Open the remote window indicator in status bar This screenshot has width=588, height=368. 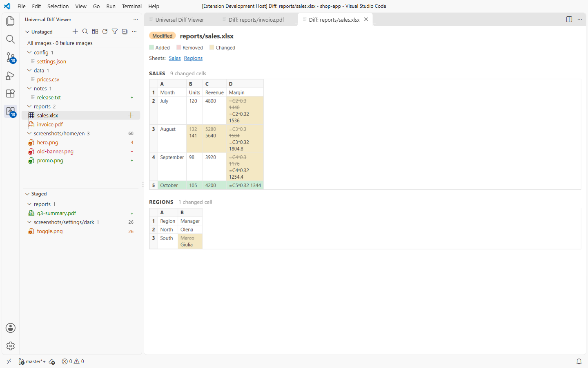click(x=9, y=361)
